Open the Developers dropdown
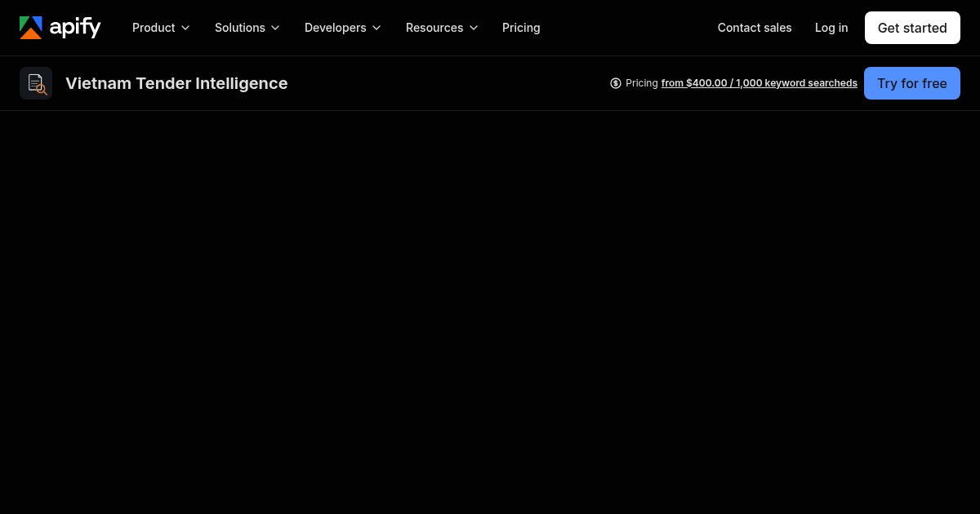 click(x=343, y=28)
